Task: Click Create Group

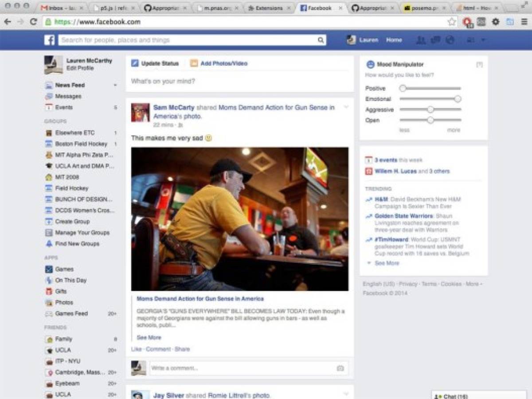Action: (x=72, y=221)
